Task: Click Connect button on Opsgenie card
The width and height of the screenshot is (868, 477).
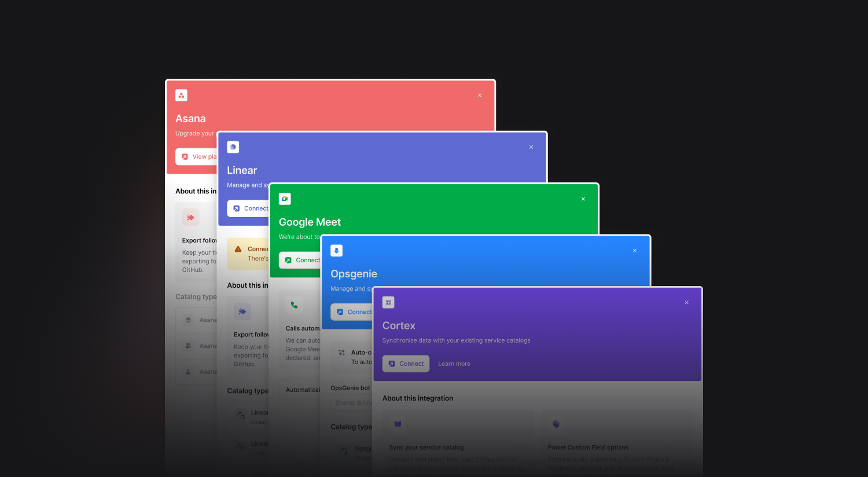Action: 352,312
